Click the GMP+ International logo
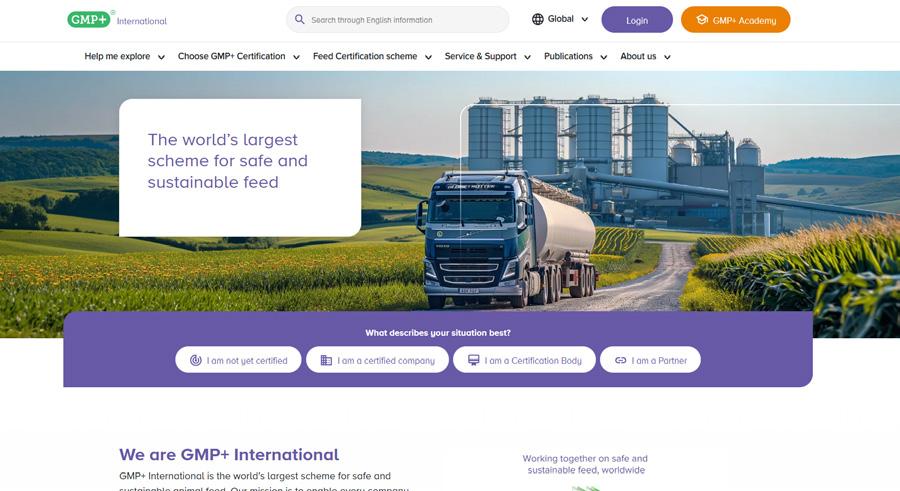 117,20
